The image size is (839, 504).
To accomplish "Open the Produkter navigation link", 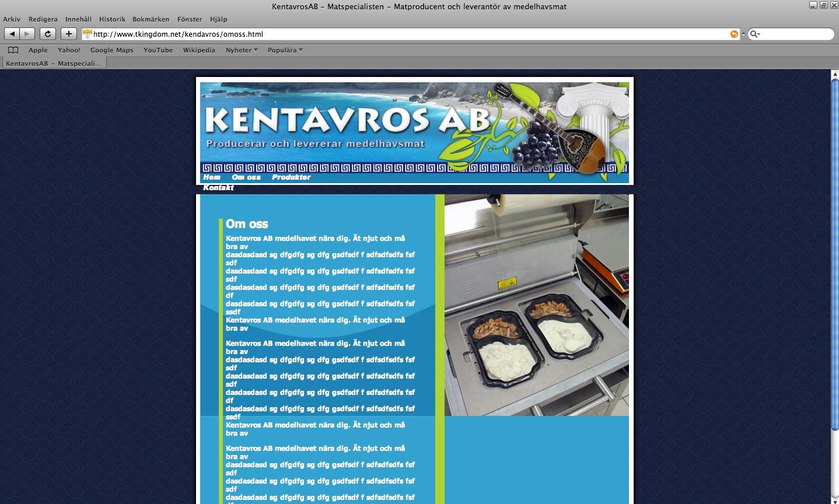I will pos(291,177).
